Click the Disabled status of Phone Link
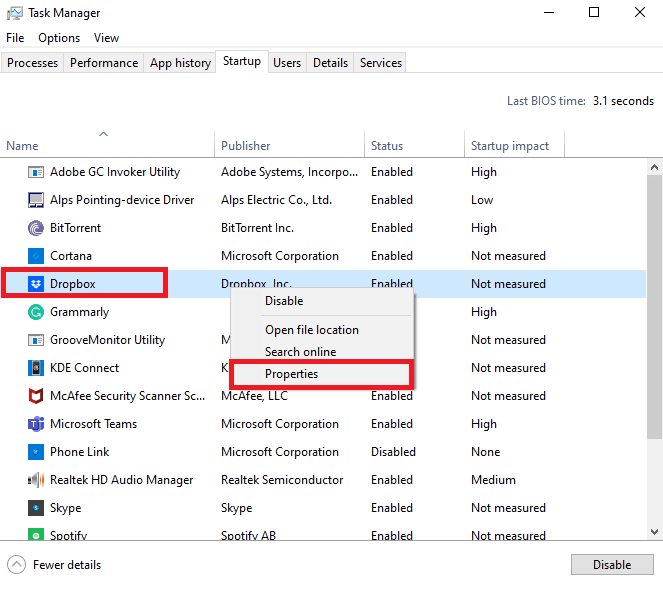Screen dimensions: 663x589 393,452
